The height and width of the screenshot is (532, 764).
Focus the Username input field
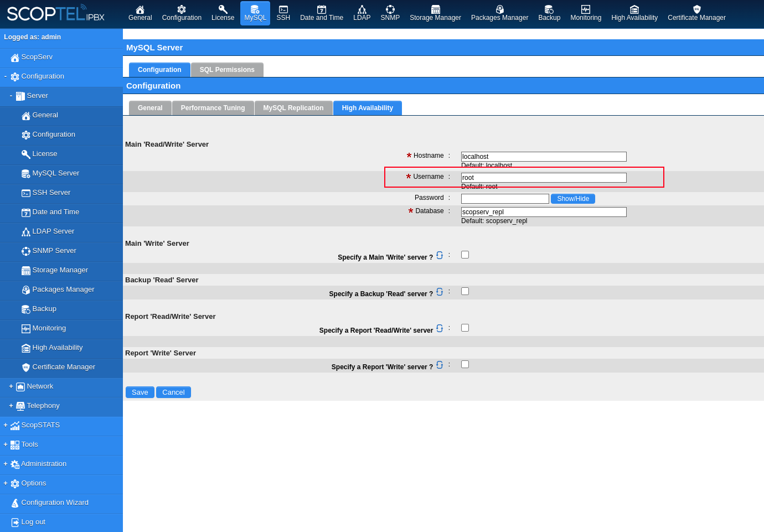(544, 178)
